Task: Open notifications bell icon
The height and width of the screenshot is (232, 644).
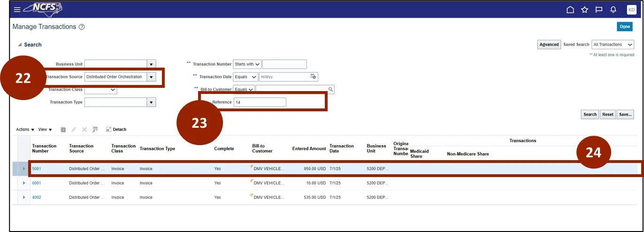Action: 613,9
